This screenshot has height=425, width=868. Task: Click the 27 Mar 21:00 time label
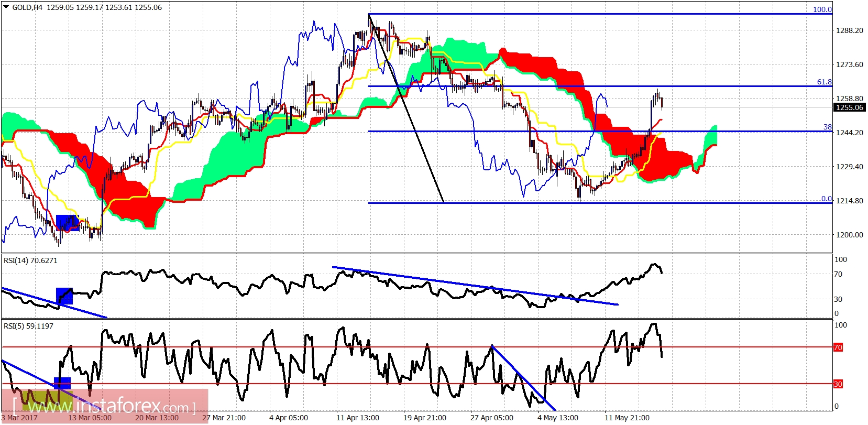coord(224,418)
